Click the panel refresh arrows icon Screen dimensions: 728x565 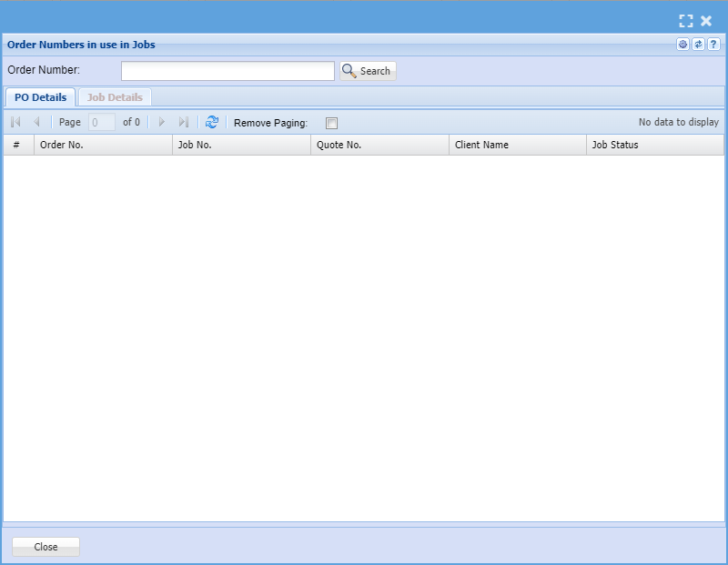(x=698, y=45)
